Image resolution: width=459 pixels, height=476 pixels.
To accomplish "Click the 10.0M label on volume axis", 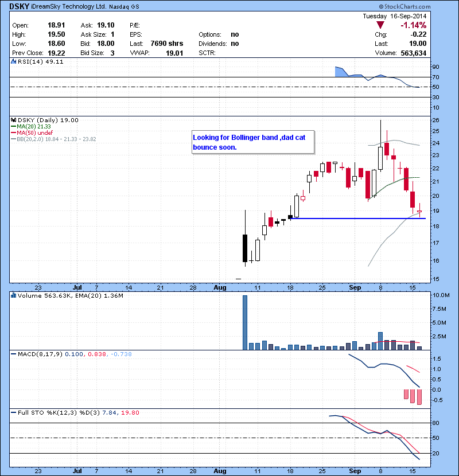I will 441,295.
